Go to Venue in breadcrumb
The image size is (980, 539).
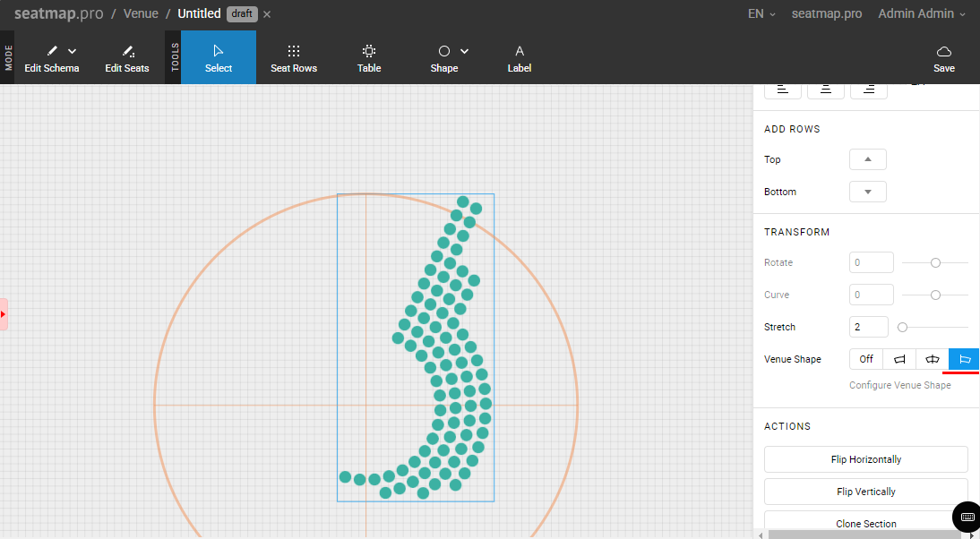[x=141, y=14]
